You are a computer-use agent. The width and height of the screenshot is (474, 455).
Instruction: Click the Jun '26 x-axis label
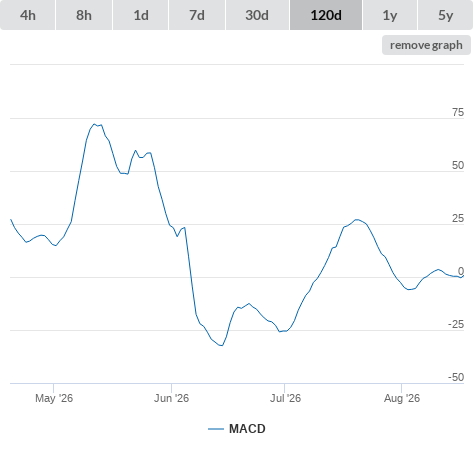click(x=171, y=398)
